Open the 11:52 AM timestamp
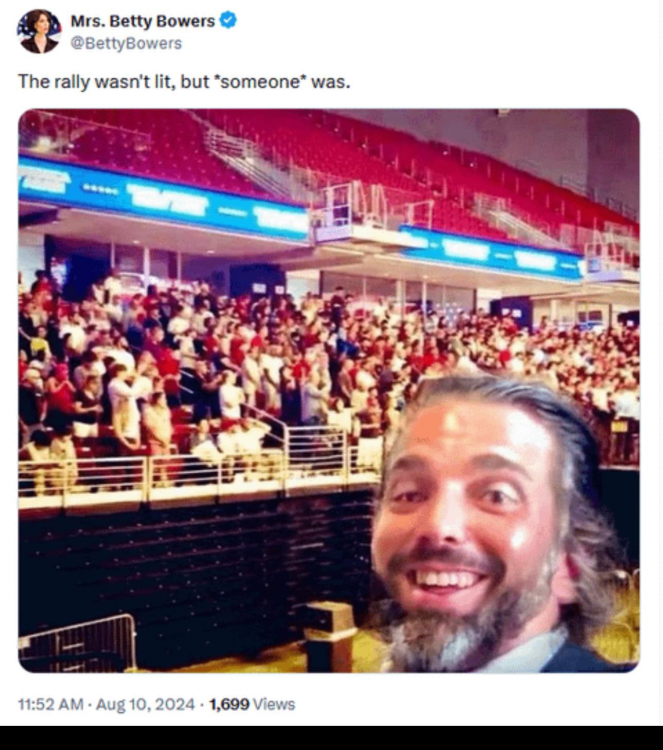The height and width of the screenshot is (750, 663). pos(52,704)
